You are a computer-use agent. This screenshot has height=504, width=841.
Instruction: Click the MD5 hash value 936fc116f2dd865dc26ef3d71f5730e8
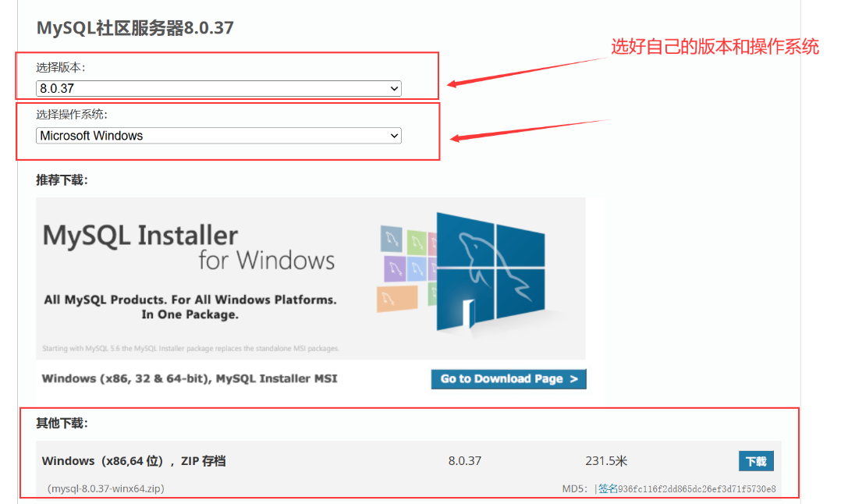pyautogui.click(x=697, y=489)
